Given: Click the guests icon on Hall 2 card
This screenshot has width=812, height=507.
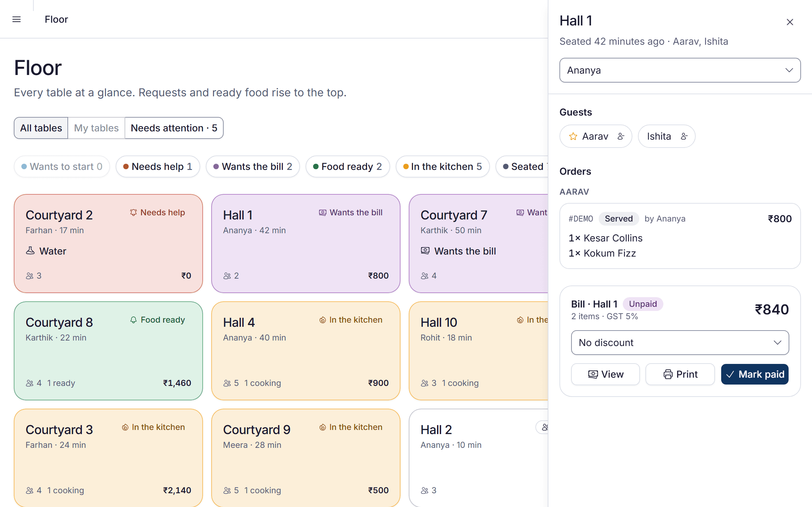Looking at the screenshot, I should click(425, 490).
